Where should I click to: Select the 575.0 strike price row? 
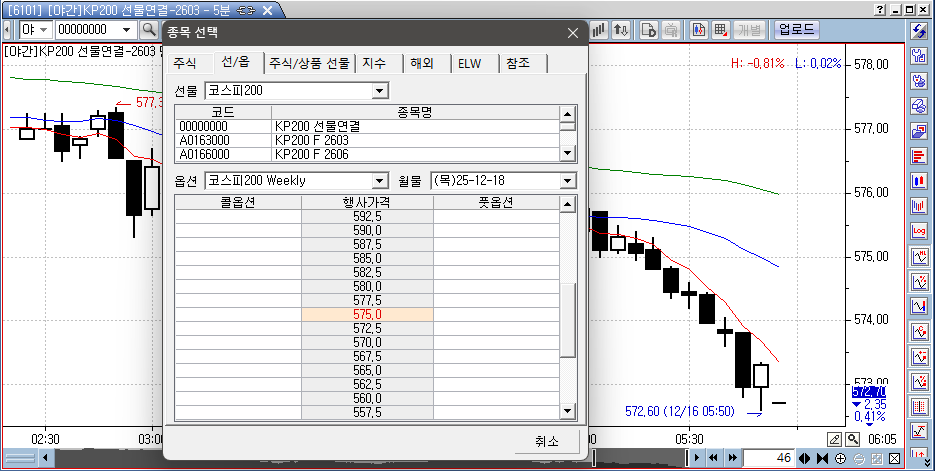click(367, 314)
